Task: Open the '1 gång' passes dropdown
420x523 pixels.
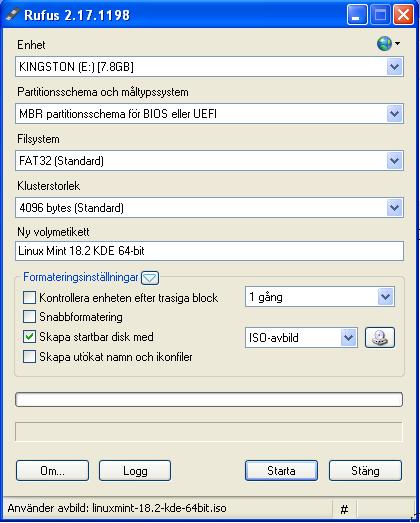Action: (x=320, y=297)
